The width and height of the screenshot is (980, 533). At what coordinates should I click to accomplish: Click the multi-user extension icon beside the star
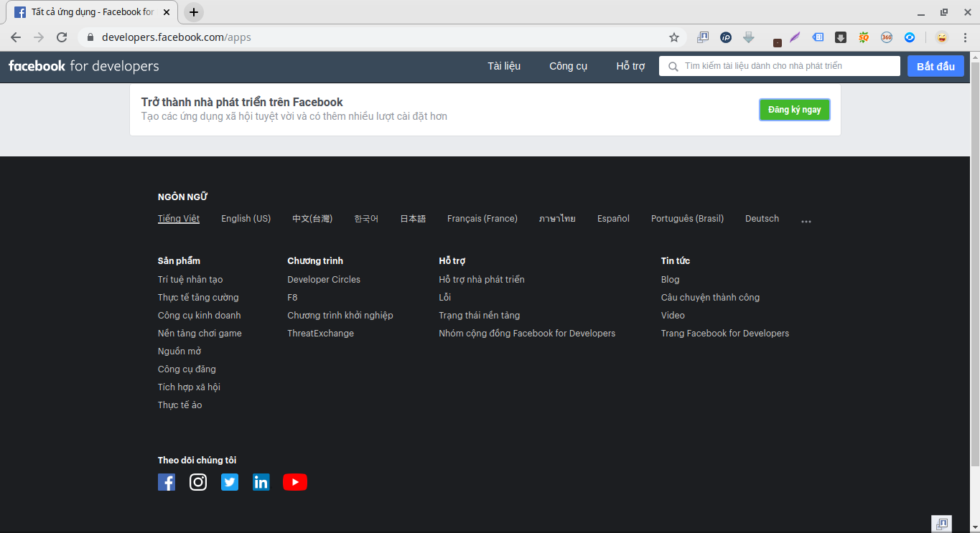[x=703, y=37]
